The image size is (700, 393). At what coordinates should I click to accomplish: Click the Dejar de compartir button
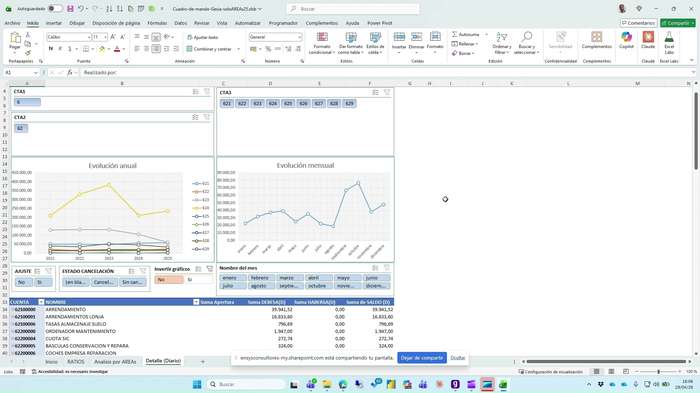click(x=422, y=358)
